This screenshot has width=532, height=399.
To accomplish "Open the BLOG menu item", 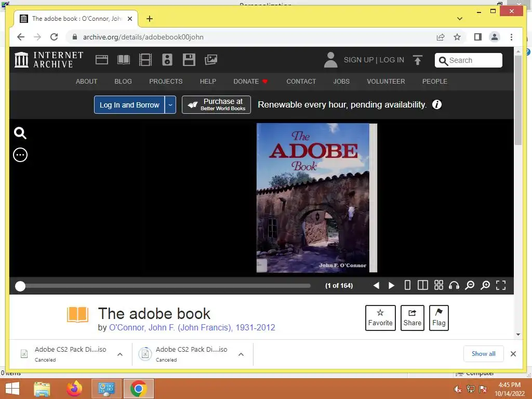I will pos(123,82).
